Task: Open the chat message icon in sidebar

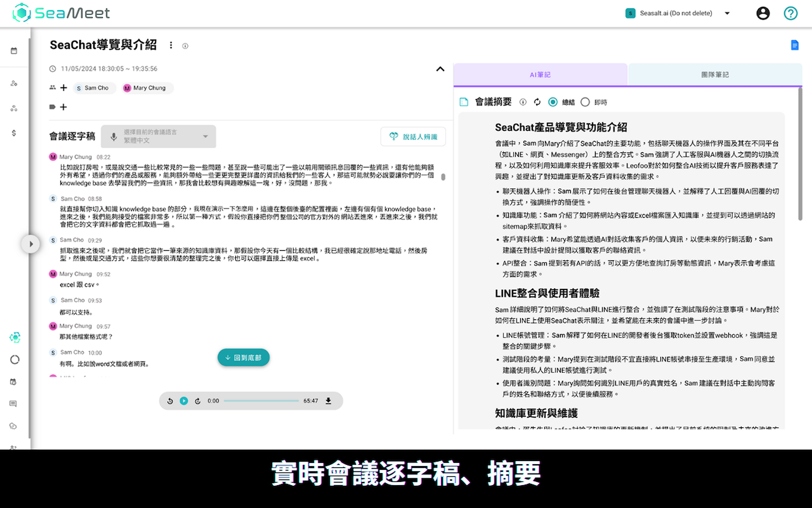Action: click(x=13, y=404)
